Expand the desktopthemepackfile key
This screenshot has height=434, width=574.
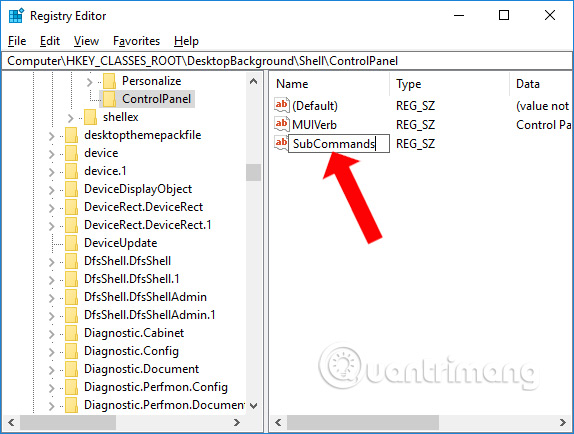52,136
